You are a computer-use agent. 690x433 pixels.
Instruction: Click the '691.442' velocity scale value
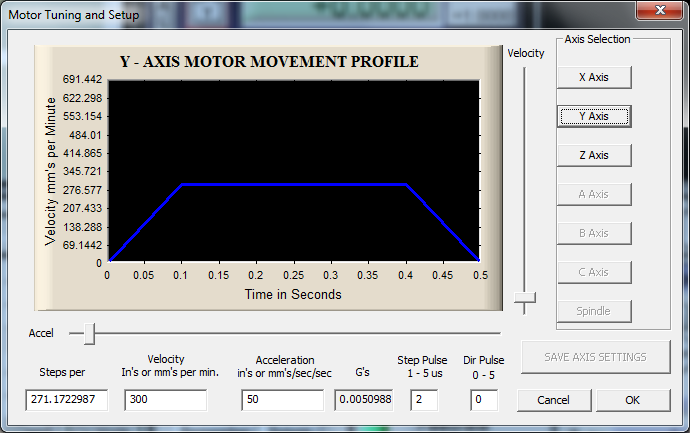point(82,79)
